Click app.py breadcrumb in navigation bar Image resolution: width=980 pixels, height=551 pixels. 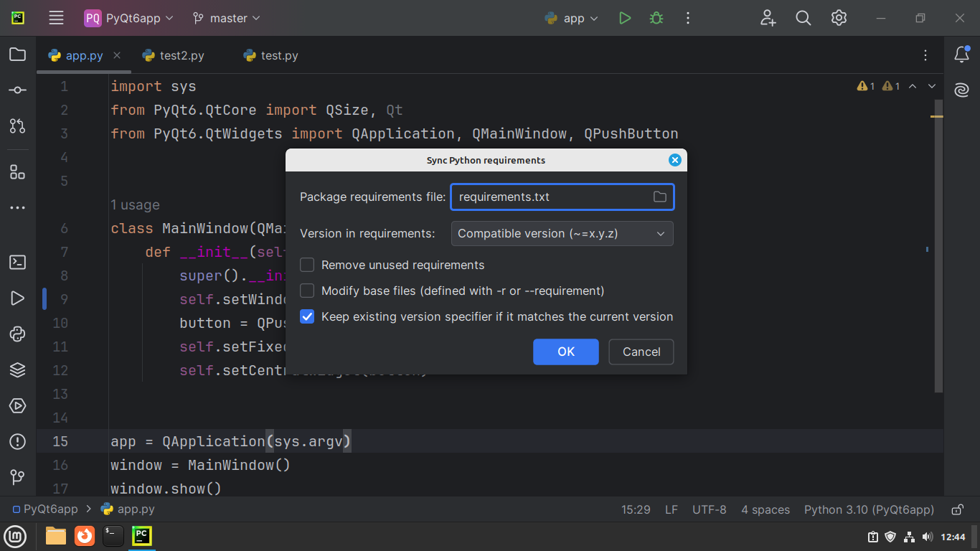point(128,509)
